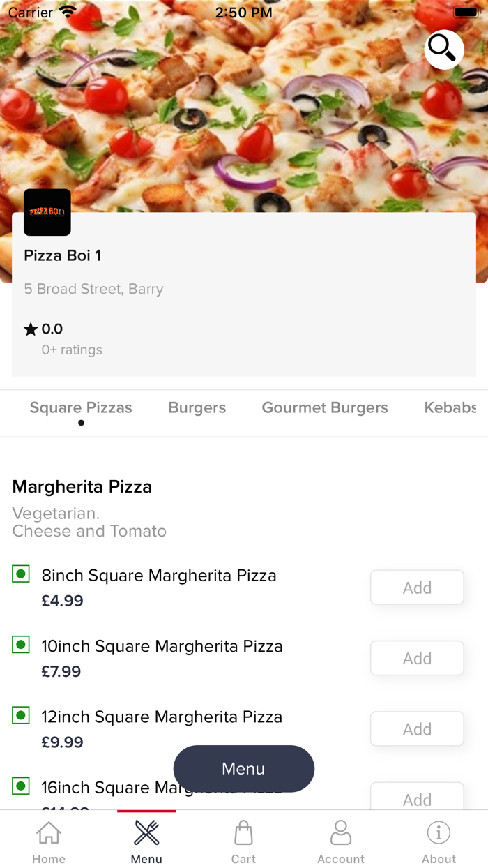
Task: Select the Home navigation icon
Action: (x=48, y=832)
